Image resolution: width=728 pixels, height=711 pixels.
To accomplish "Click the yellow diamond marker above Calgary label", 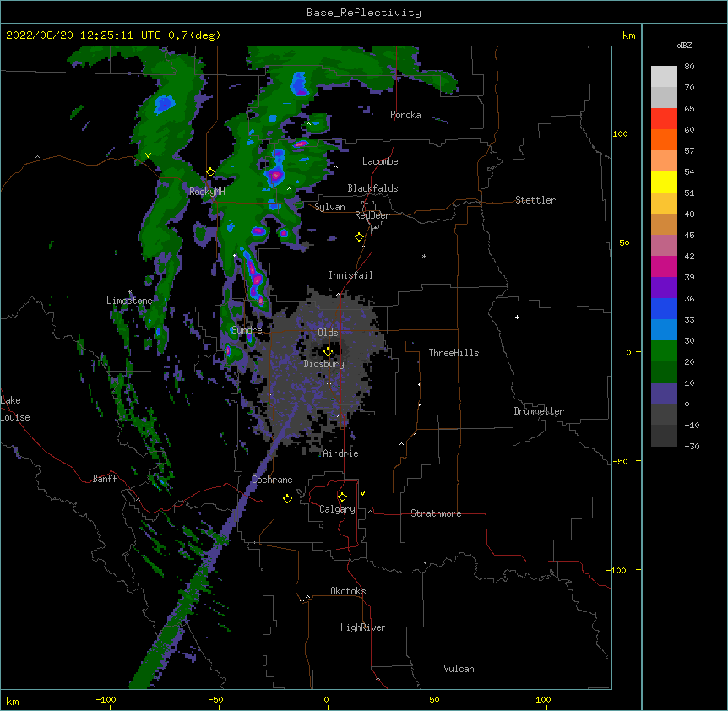I will (342, 497).
